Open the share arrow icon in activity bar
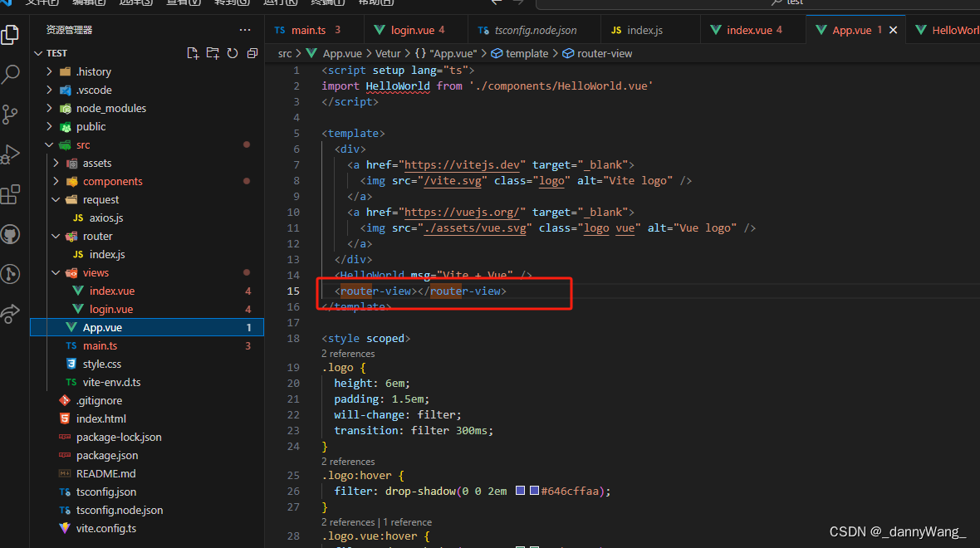Screen dimensions: 980x548 point(11,314)
